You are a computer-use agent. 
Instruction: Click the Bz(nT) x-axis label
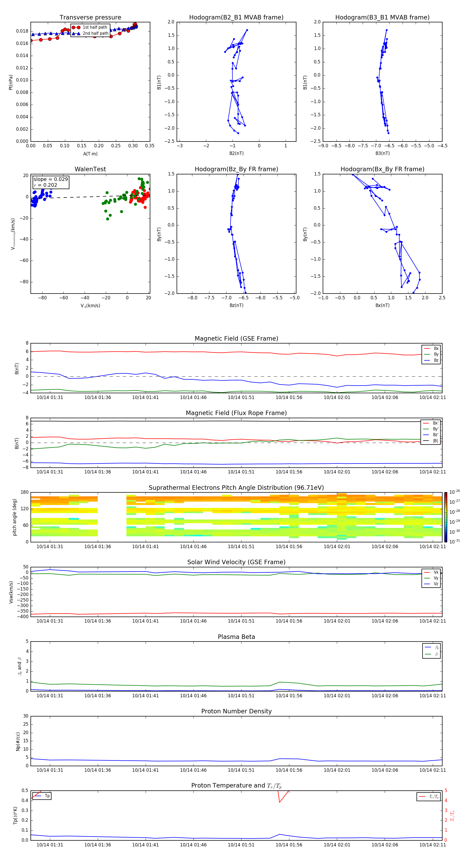tap(236, 305)
